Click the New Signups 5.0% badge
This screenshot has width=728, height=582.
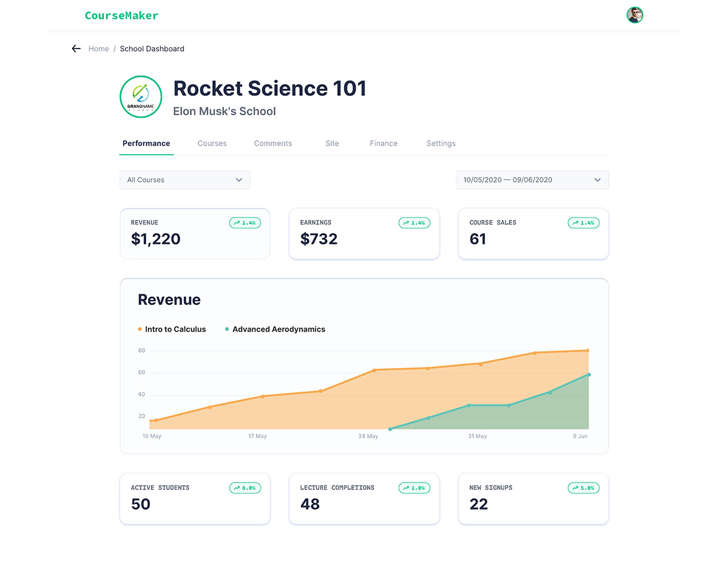[584, 488]
